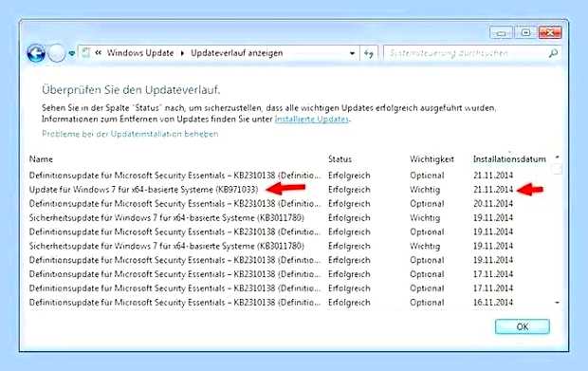
Task: Click the scrollbar down arrow in list
Action: click(558, 302)
